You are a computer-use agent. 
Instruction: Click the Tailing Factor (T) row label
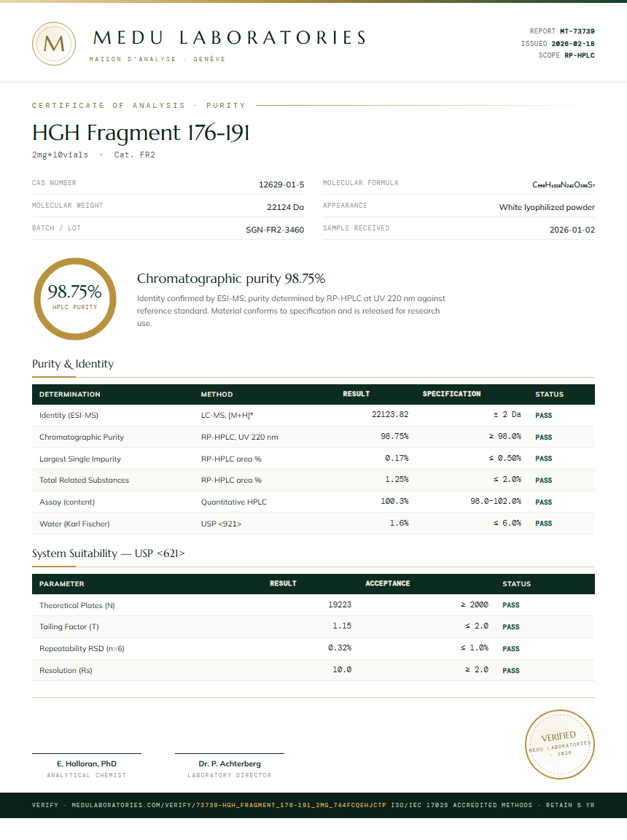69,627
